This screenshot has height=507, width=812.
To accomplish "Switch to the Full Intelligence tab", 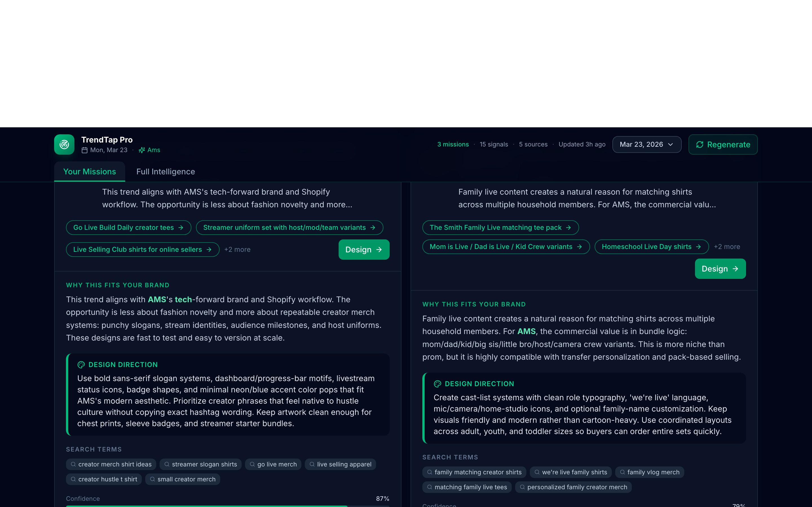I will [166, 171].
